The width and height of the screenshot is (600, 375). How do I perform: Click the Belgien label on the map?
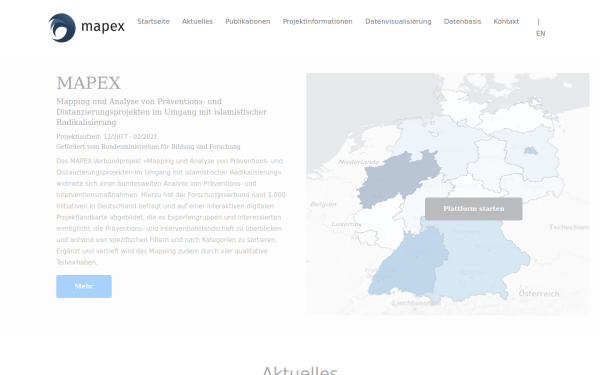pos(323,204)
